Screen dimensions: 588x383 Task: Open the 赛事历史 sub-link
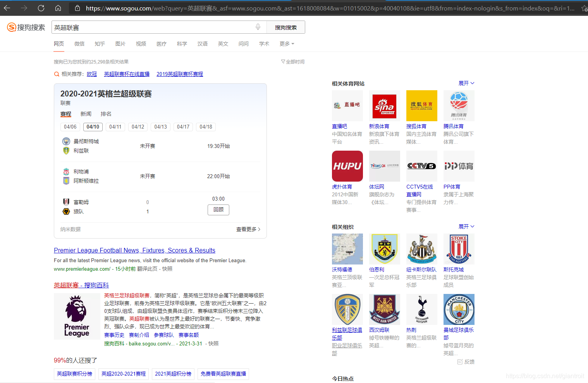[x=114, y=335]
